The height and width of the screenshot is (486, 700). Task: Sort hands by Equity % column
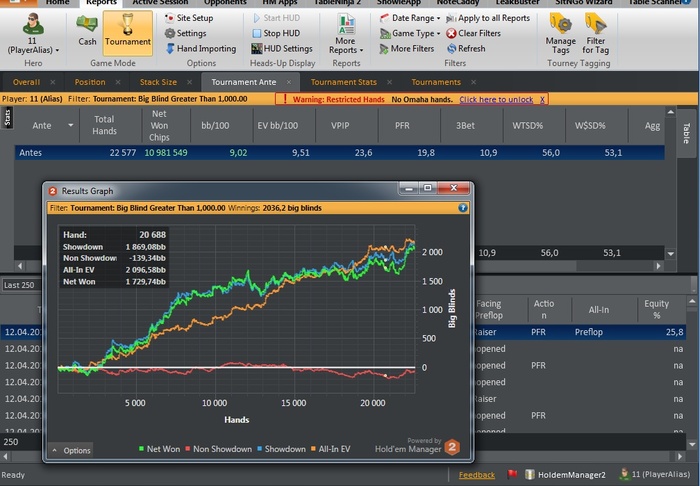656,309
